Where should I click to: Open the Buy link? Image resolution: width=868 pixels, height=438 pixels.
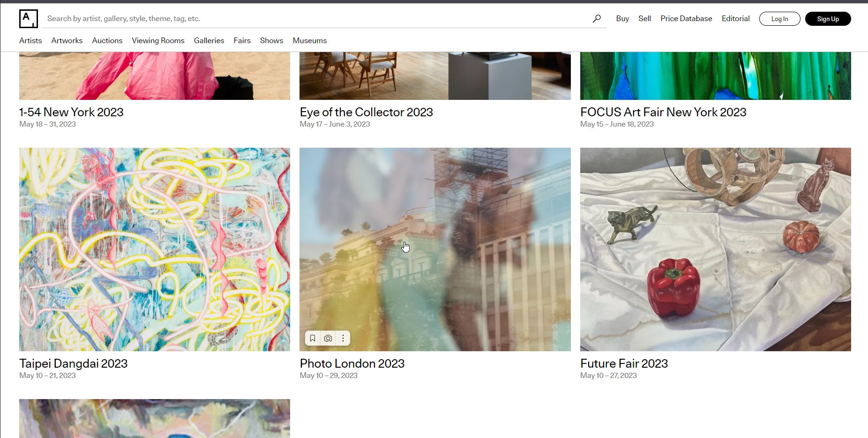(622, 19)
